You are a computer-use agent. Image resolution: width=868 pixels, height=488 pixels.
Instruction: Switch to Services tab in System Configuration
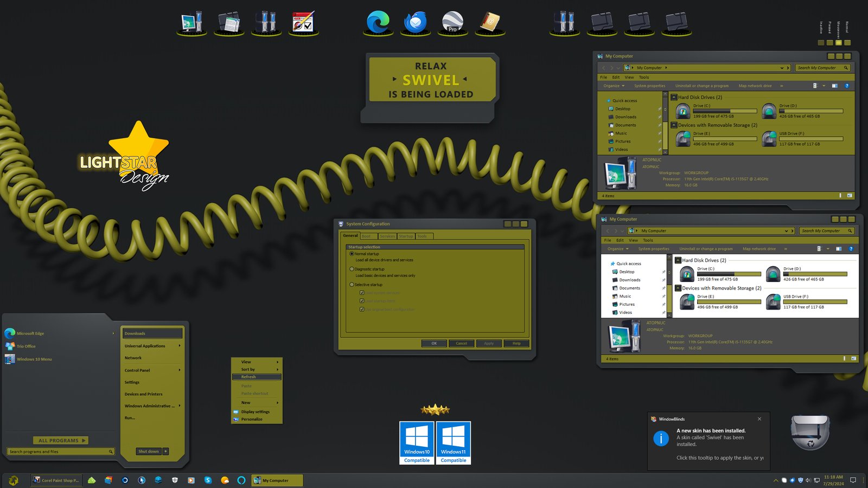click(387, 236)
